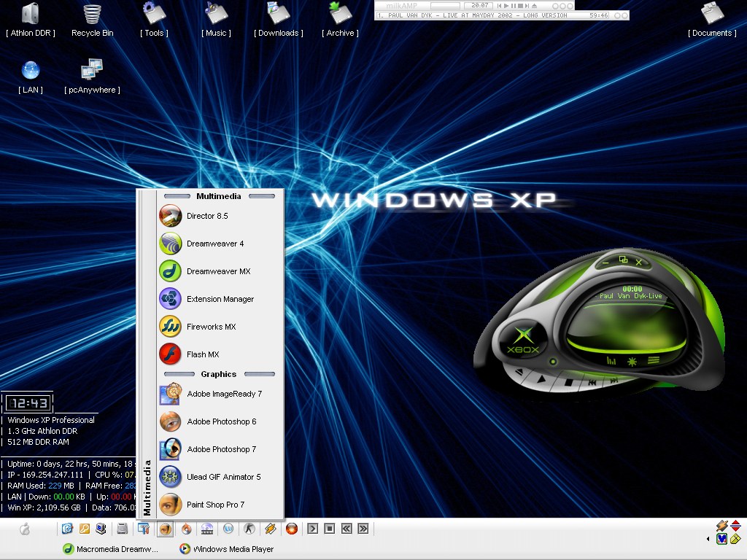Open Dreamweaver MX from the launcher list
This screenshot has width=747, height=560.
(x=217, y=271)
